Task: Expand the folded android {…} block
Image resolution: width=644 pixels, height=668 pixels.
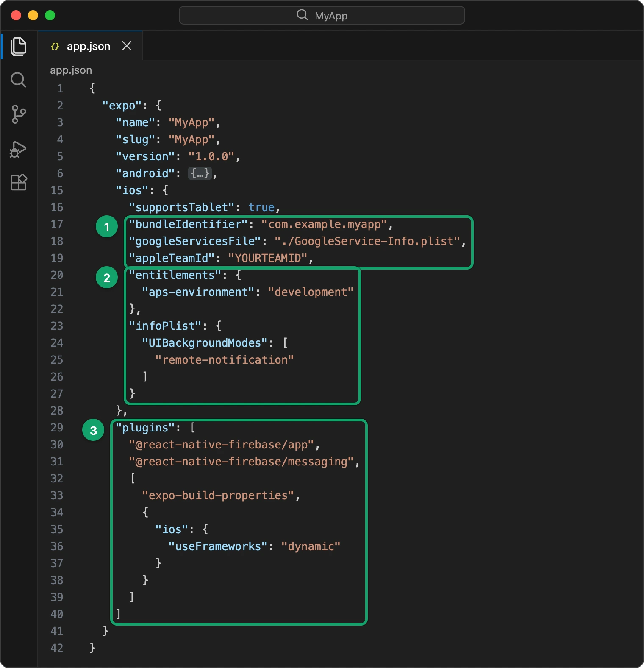Action: coord(200,173)
